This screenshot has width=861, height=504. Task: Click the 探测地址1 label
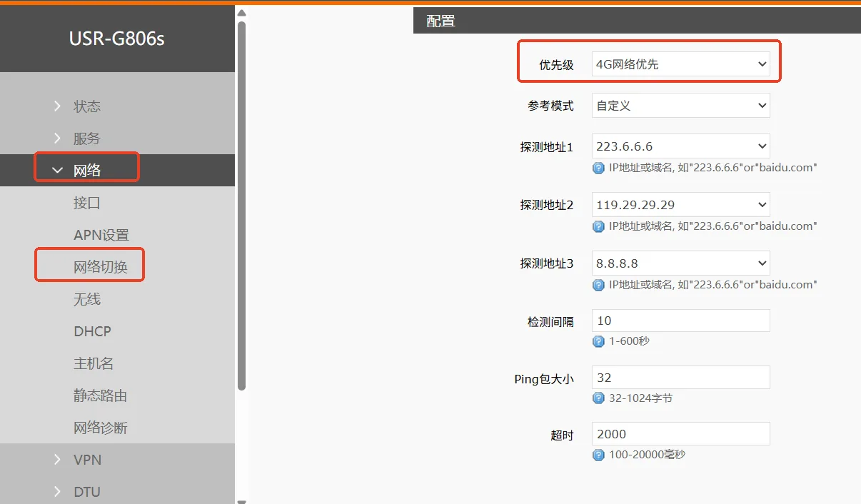tap(547, 147)
